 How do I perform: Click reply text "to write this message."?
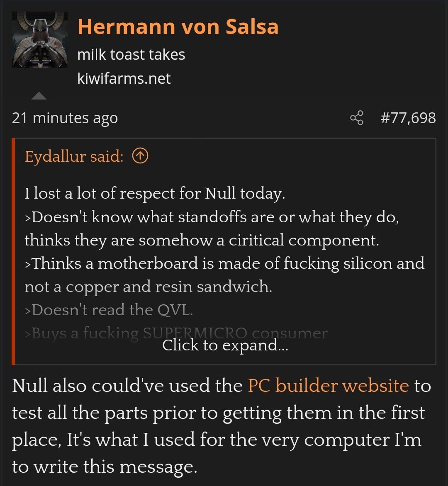[104, 467]
